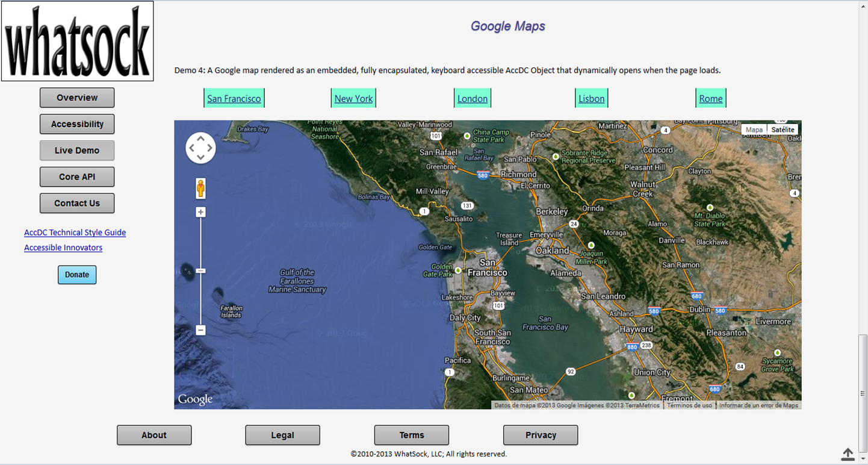Image resolution: width=868 pixels, height=465 pixels.
Task: Click the Mt. Diablo State Park marker
Action: (x=710, y=207)
